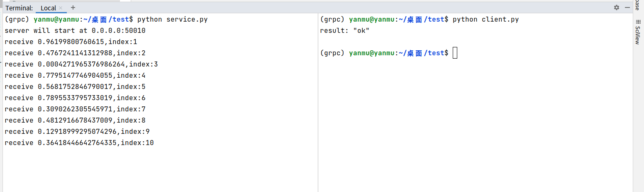Click the right terminal prompt cursor
The width and height of the screenshot is (644, 192).
455,53
